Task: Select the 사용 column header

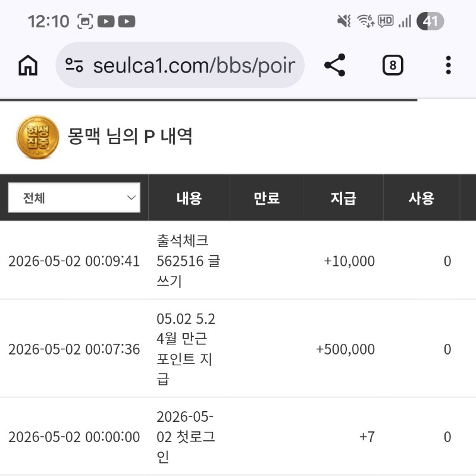Action: tap(421, 198)
